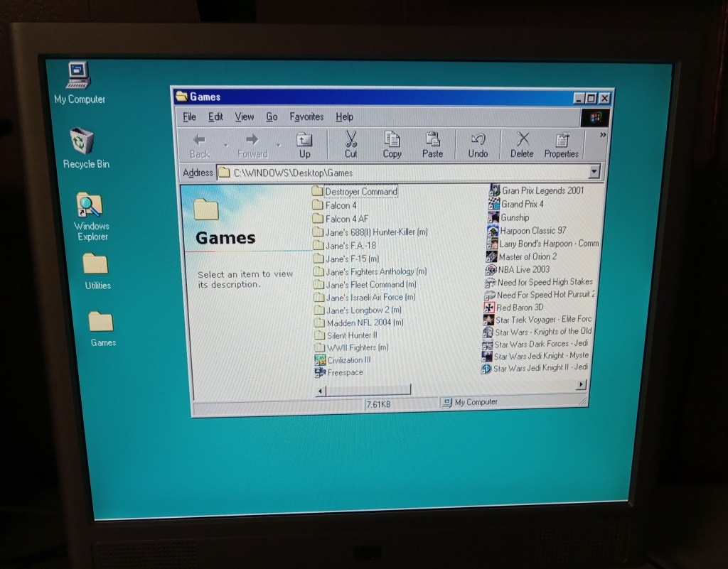The image size is (728, 569).
Task: Select the Silent Hunter II folder
Action: [351, 335]
